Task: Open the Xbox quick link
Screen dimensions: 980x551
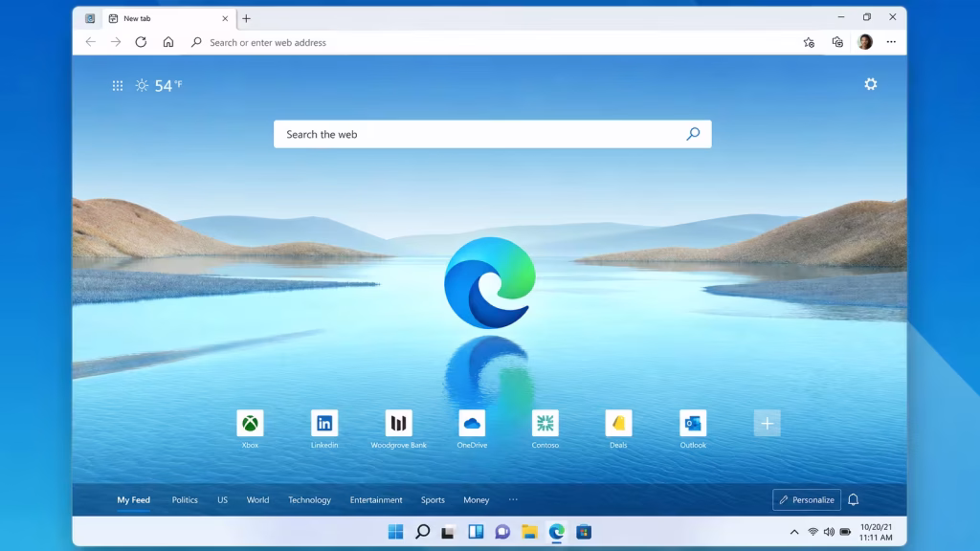Action: 250,430
